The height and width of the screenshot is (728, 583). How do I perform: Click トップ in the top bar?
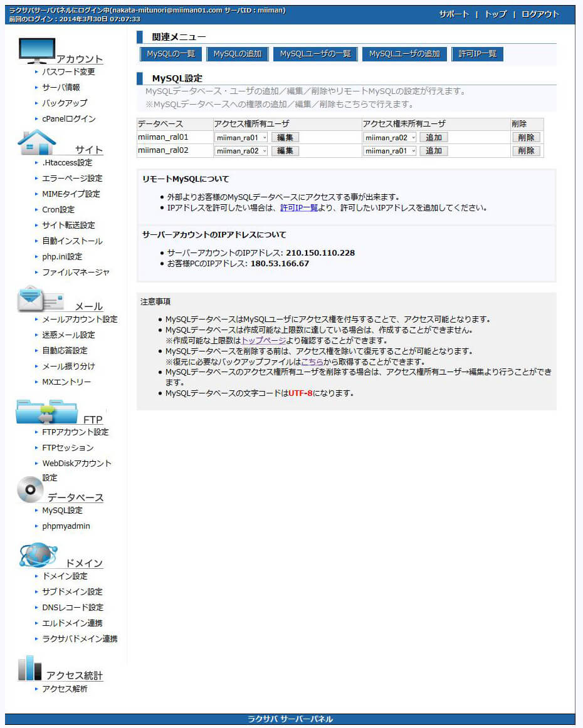point(495,14)
